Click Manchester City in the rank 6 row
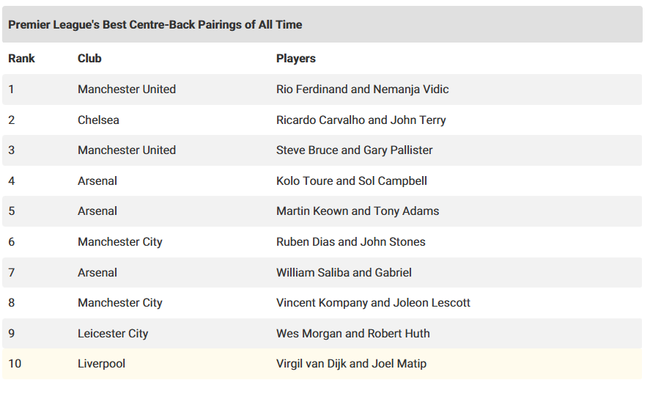 tap(120, 242)
